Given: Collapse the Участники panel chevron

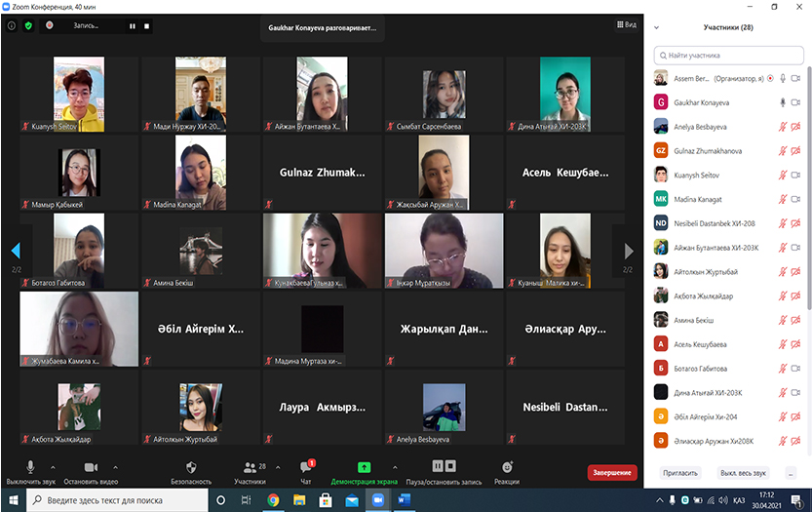Looking at the screenshot, I should (657, 28).
